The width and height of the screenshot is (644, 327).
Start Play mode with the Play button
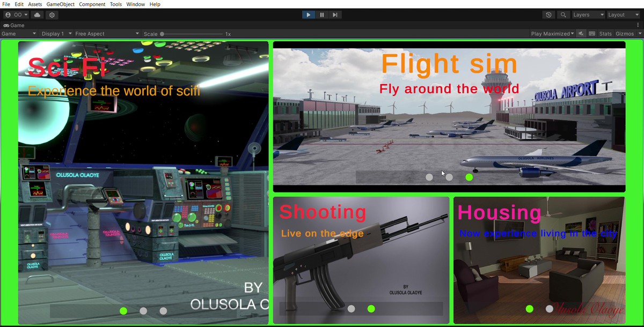308,15
